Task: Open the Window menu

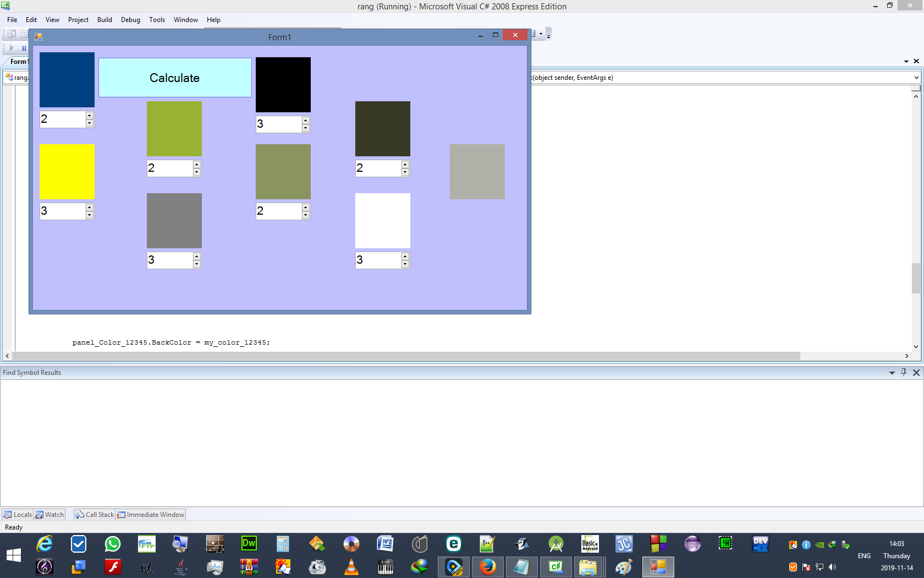Action: [x=186, y=20]
